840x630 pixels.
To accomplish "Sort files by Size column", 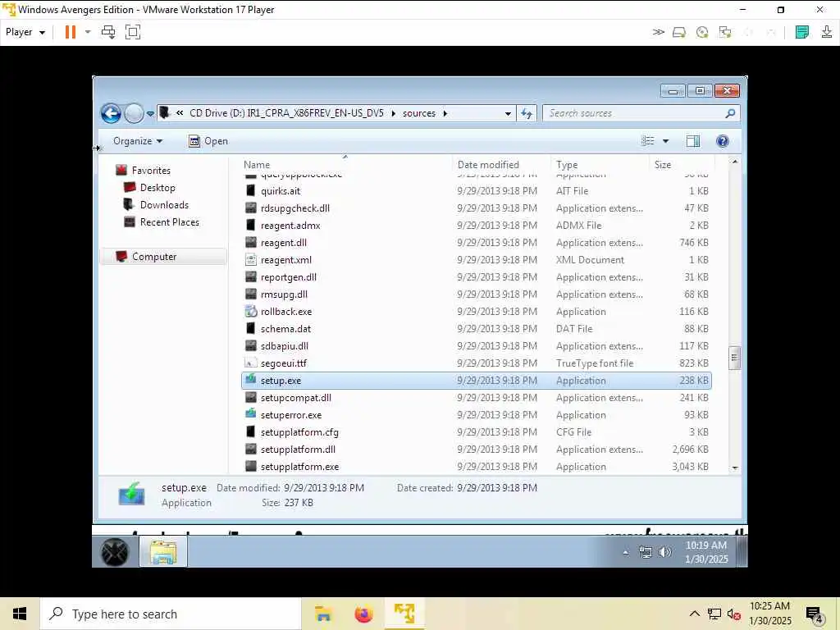I will pyautogui.click(x=663, y=165).
